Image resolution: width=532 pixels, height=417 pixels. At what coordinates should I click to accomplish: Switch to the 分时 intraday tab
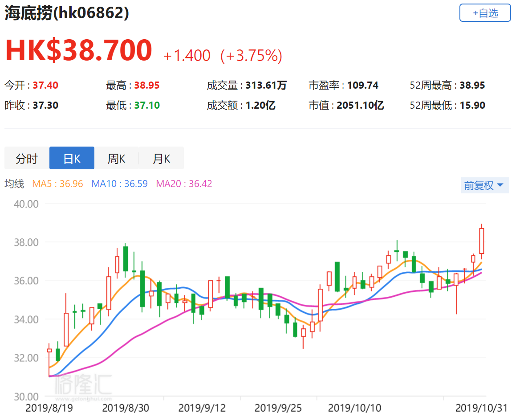(27, 158)
